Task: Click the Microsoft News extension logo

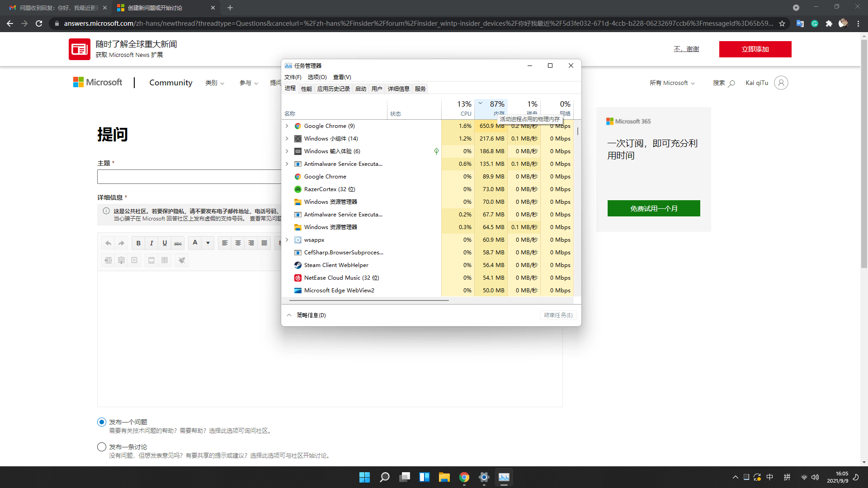Action: pos(80,49)
